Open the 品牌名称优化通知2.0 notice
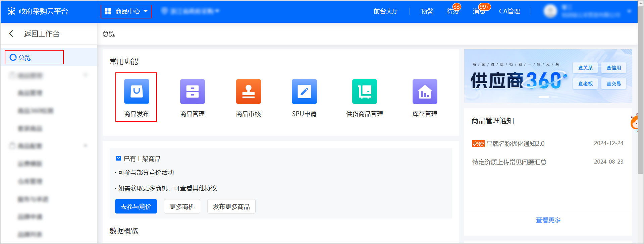 515,144
